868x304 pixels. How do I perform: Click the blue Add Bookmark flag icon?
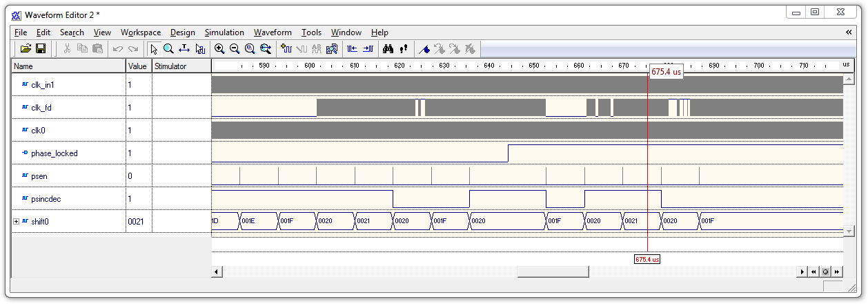coord(424,49)
